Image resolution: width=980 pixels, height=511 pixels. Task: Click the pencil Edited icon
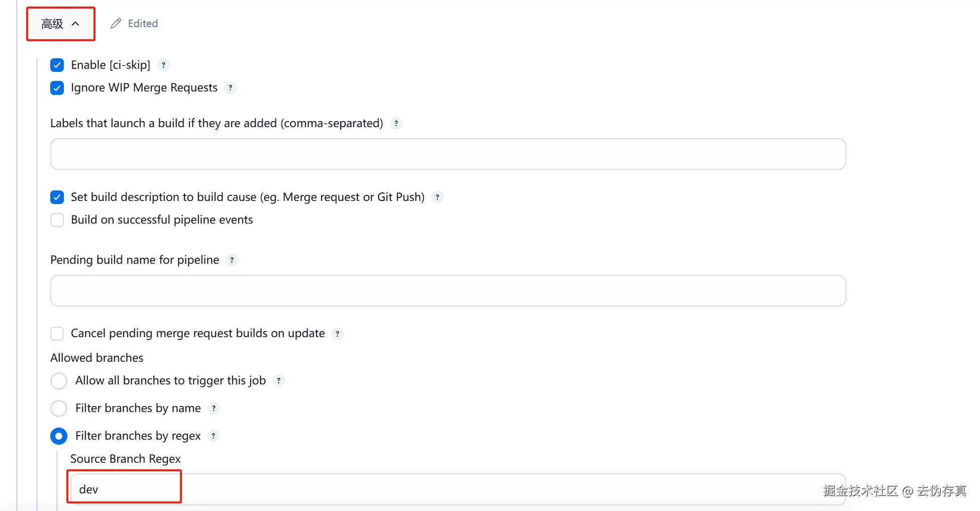(116, 24)
